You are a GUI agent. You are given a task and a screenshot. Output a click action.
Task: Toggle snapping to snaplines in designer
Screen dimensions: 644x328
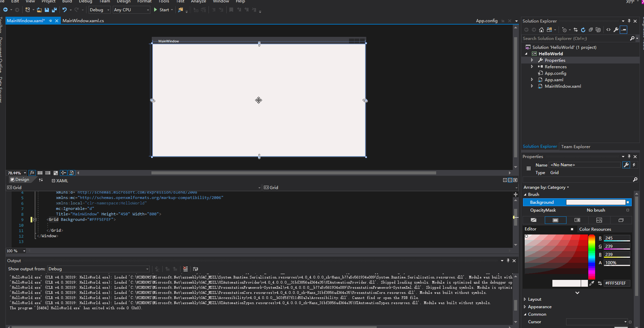64,173
